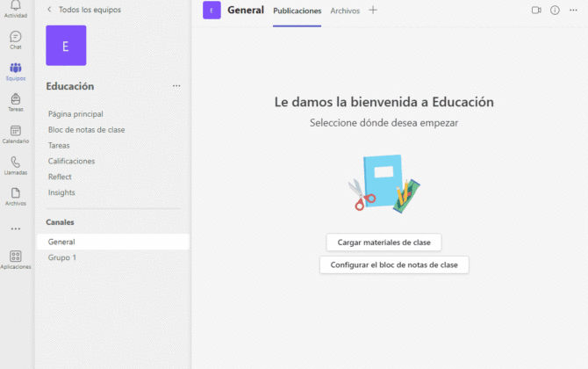
Task: Click the Canales heading
Action: [60, 222]
